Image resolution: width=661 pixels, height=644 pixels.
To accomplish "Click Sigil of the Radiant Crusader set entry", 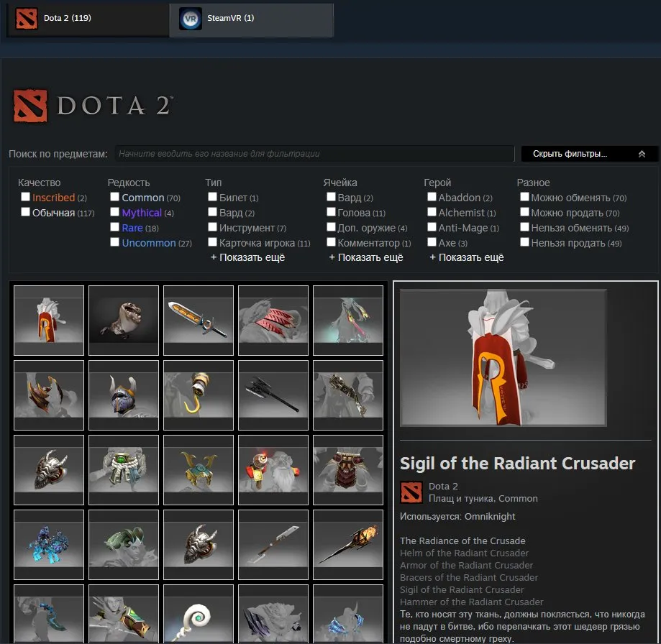I will [x=462, y=589].
